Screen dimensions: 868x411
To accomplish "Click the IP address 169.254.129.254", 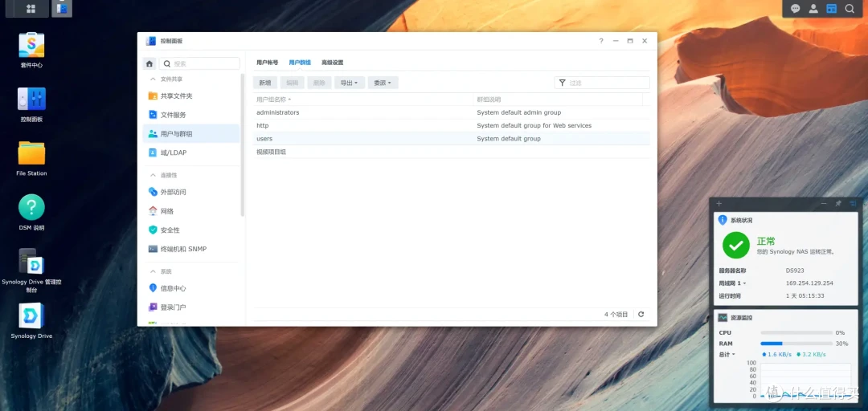I will click(x=809, y=283).
